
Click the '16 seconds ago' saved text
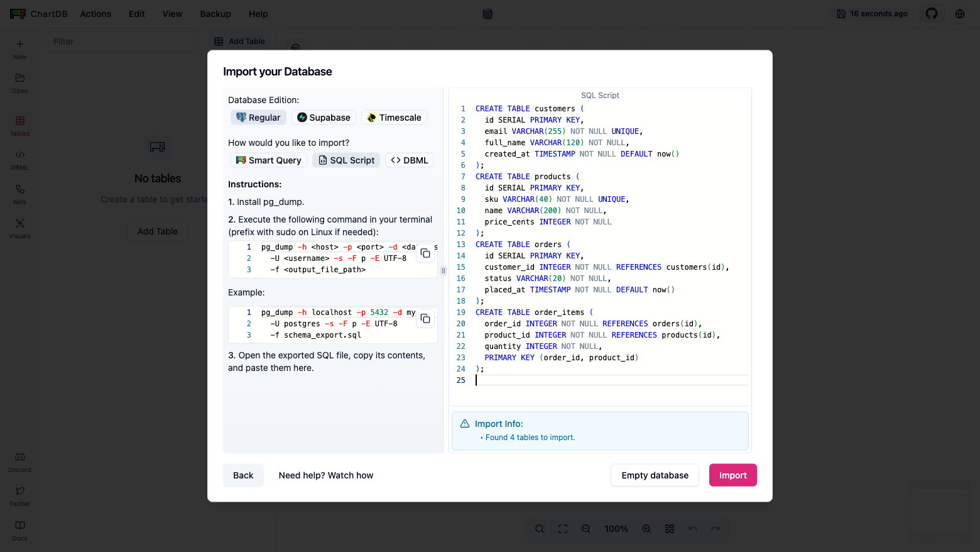click(x=878, y=14)
